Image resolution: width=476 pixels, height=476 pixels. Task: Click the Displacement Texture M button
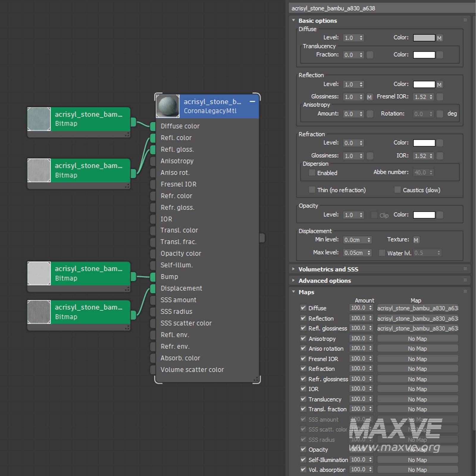click(x=416, y=240)
